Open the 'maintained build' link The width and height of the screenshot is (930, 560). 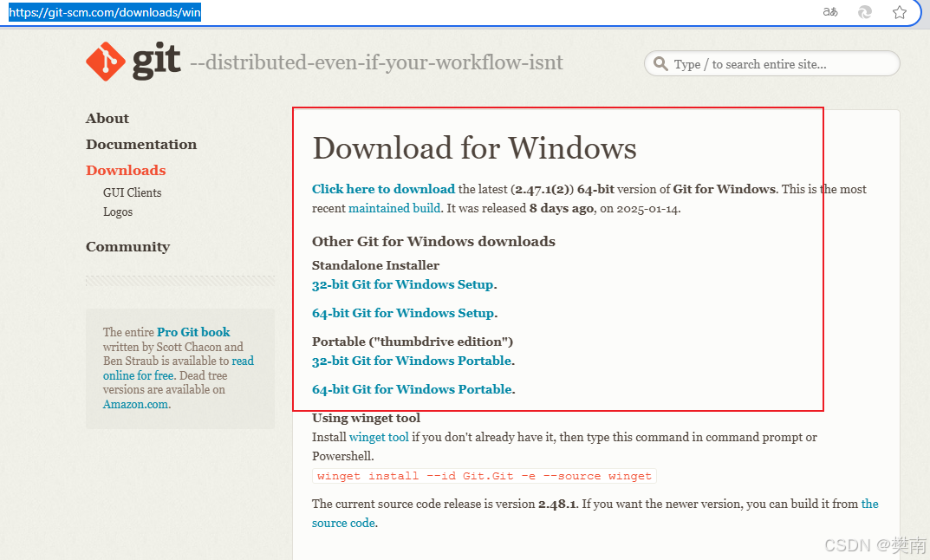394,208
